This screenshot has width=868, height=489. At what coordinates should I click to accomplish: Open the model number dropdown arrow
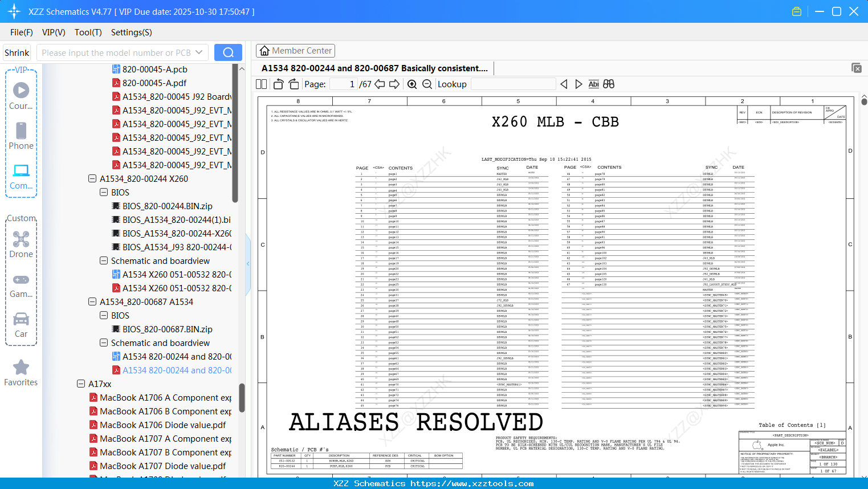pos(199,52)
